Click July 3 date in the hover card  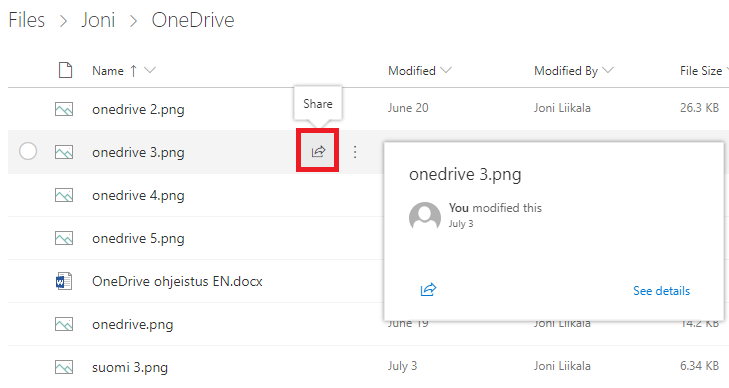[461, 224]
